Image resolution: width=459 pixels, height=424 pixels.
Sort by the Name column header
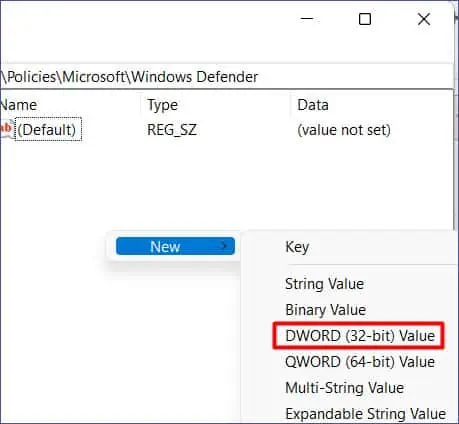[19, 105]
